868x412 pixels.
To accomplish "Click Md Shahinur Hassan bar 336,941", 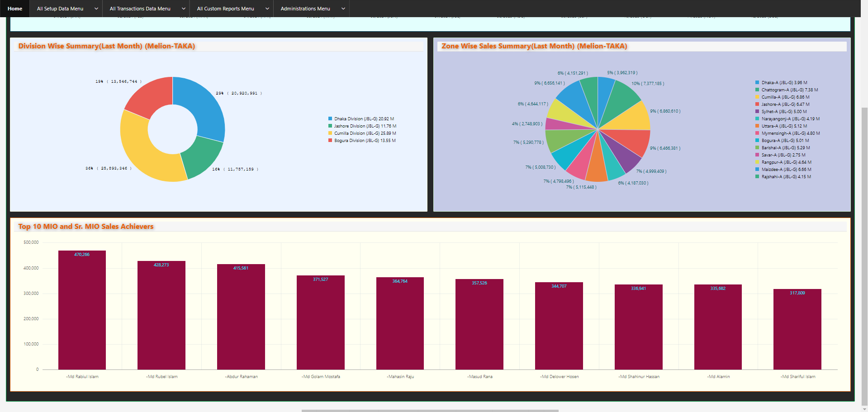I will coord(639,327).
